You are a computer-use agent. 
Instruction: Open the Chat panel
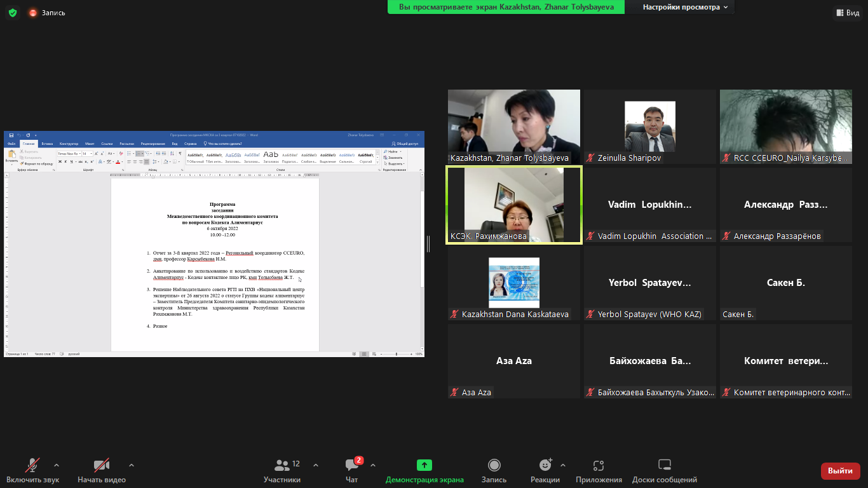352,471
